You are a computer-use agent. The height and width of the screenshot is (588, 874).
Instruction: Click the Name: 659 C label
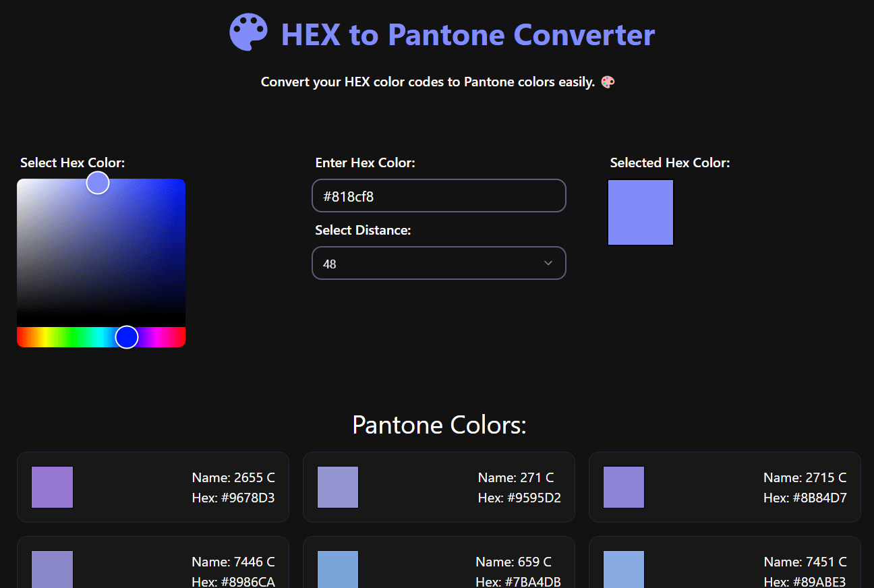pos(517,561)
